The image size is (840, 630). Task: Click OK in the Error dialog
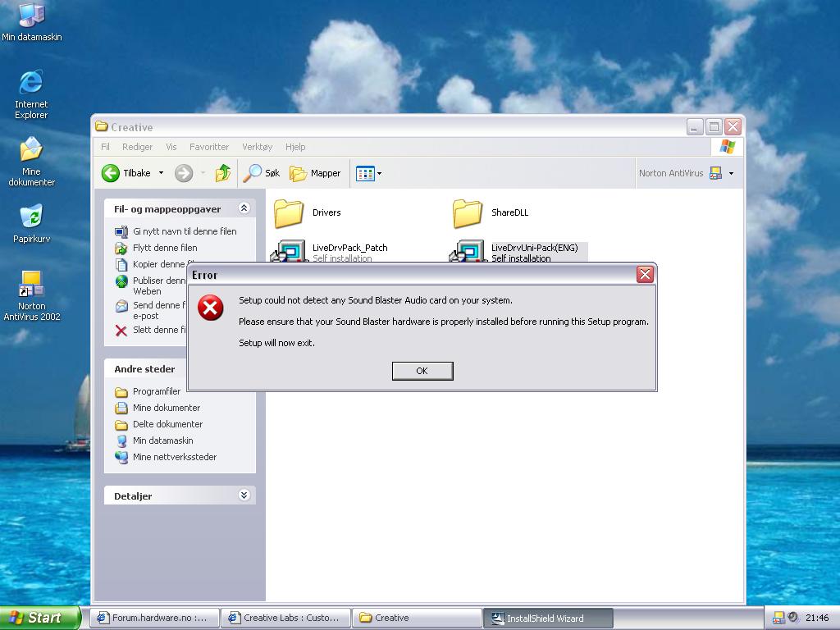(422, 371)
